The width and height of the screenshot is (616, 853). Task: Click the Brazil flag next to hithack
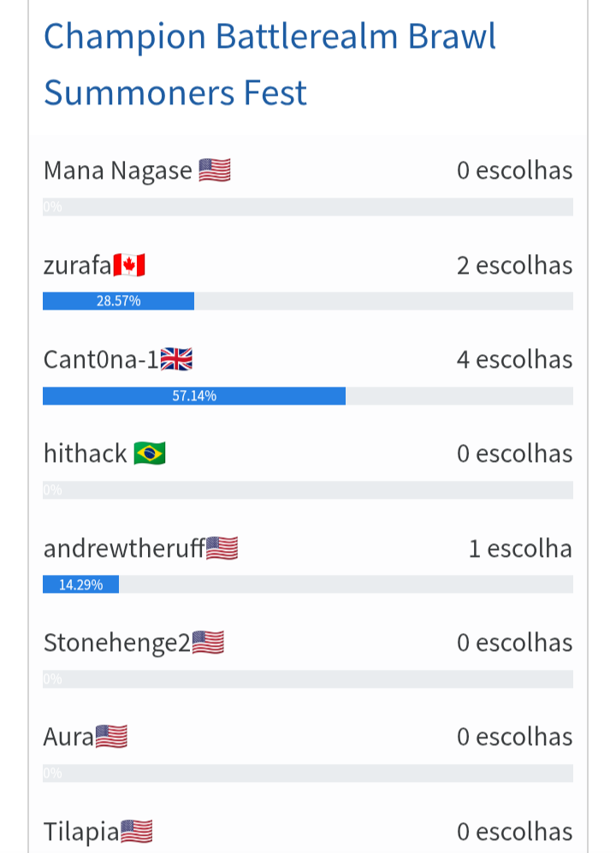[150, 453]
